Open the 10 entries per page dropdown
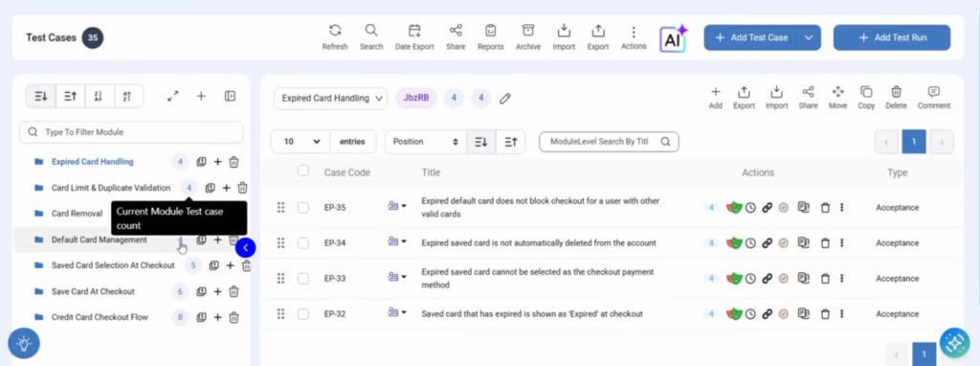The image size is (980, 366). [301, 142]
